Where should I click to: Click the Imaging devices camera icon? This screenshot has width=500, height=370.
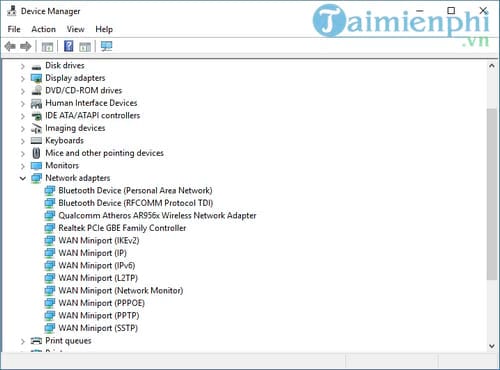point(36,128)
